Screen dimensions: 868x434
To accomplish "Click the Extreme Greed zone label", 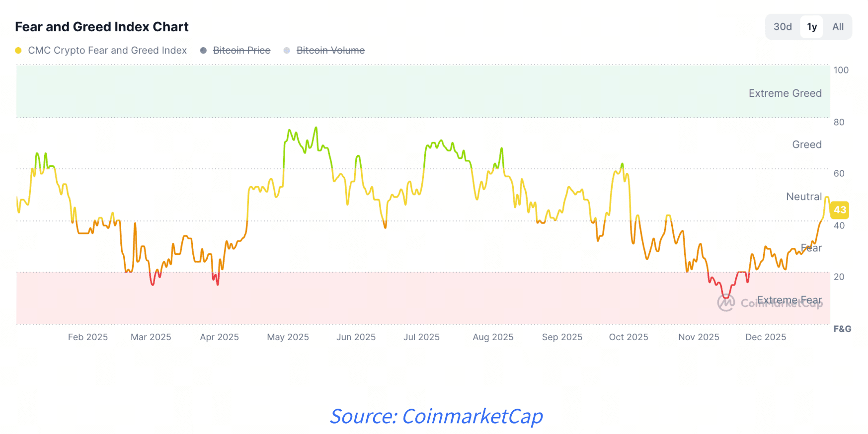I will click(x=785, y=93).
